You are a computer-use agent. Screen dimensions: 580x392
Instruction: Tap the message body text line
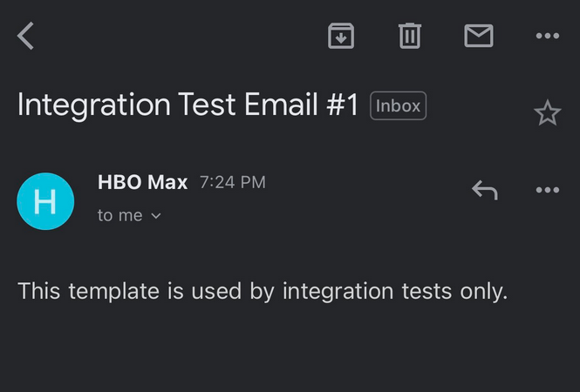[x=263, y=292]
